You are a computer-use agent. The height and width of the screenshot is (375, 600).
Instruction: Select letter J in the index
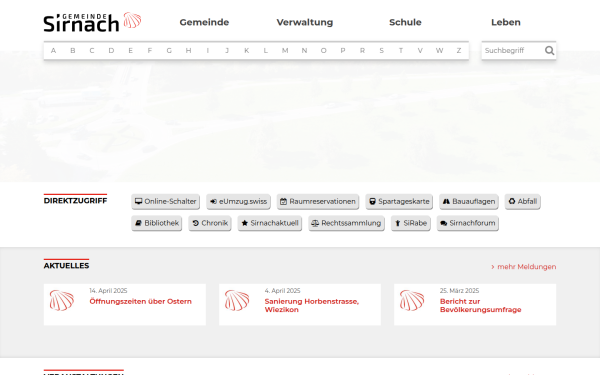227,51
